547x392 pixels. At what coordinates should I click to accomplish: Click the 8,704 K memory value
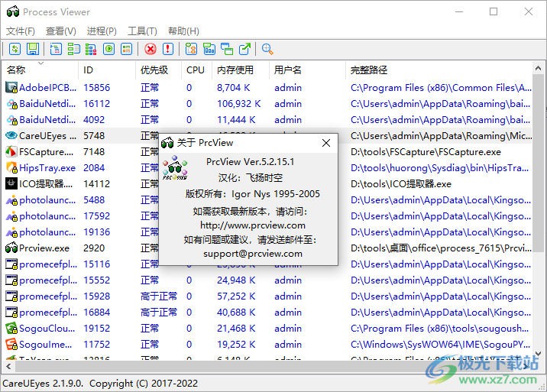click(233, 88)
